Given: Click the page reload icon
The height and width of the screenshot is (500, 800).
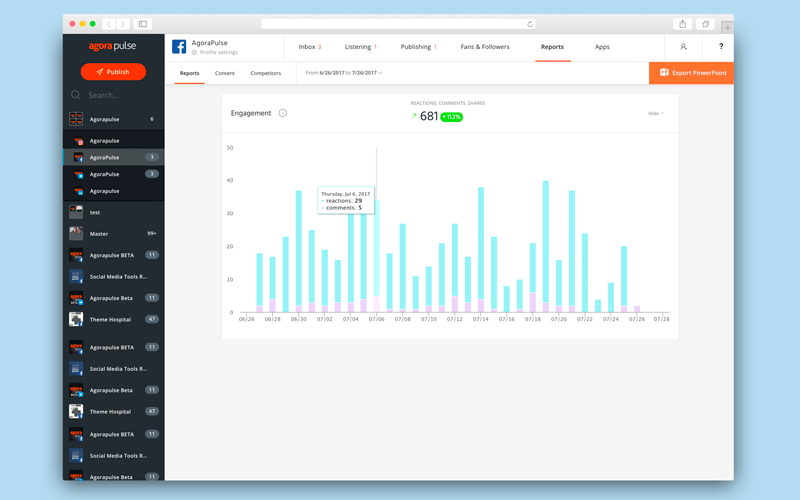Looking at the screenshot, I should (530, 24).
